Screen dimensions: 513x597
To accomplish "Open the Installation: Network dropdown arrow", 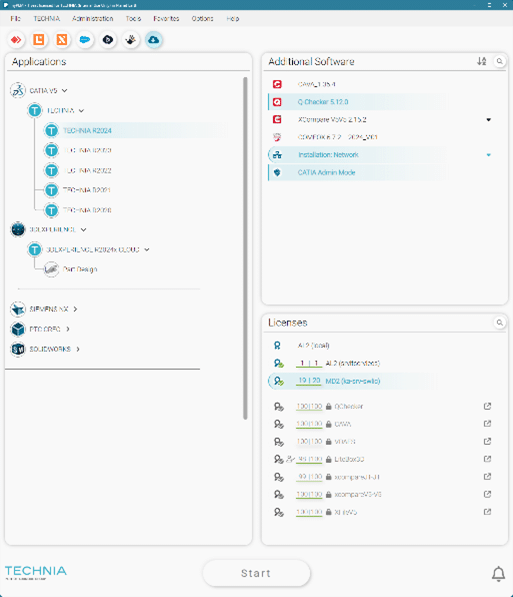I will (489, 155).
